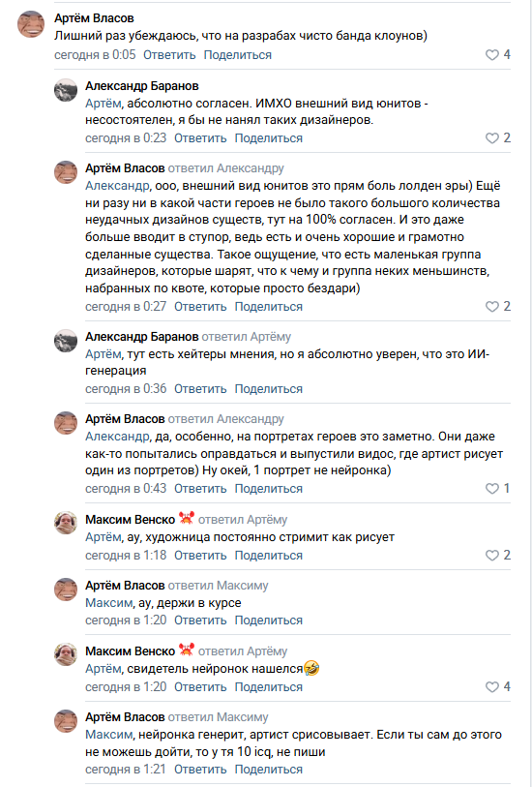
Task: Reply to the top comment at 0:05
Action: coord(169,55)
